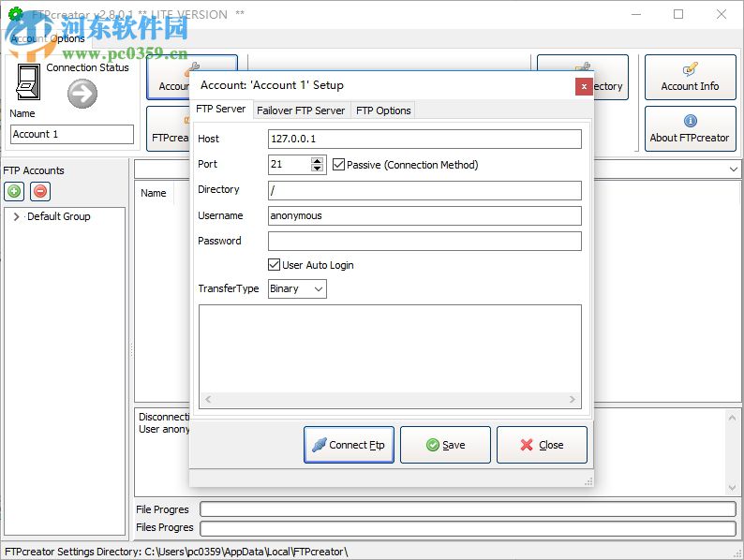This screenshot has width=744, height=560.
Task: Click the Close button in setup dialog
Action: pyautogui.click(x=542, y=445)
